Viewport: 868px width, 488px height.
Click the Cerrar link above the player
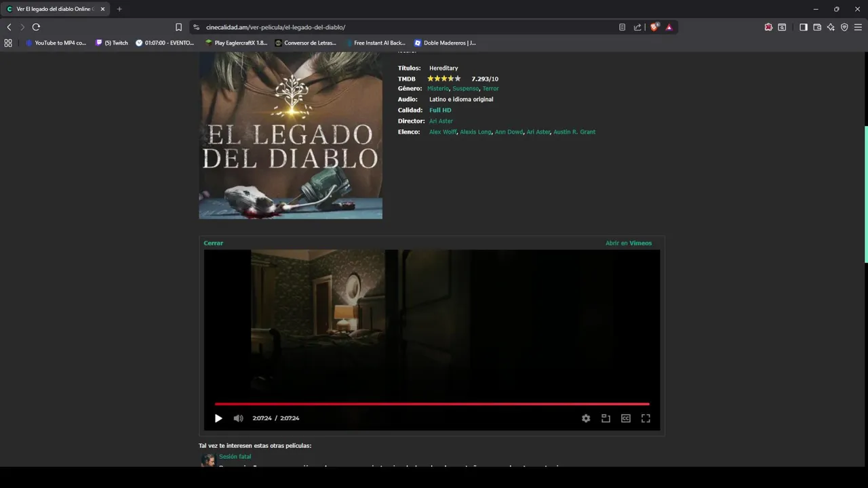point(214,243)
